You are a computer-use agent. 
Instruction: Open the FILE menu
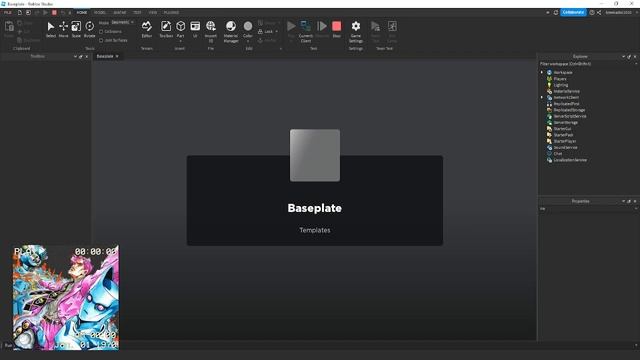pos(8,13)
